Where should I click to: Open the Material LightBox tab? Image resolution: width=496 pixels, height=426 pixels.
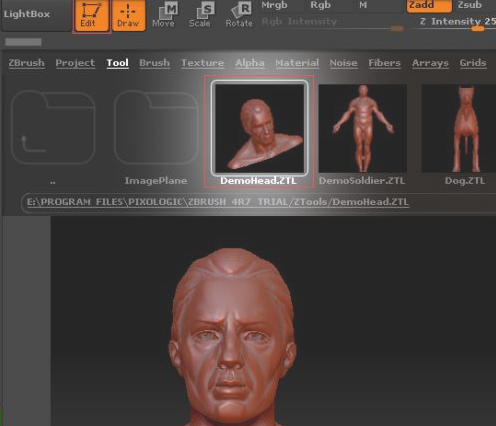pyautogui.click(x=297, y=63)
